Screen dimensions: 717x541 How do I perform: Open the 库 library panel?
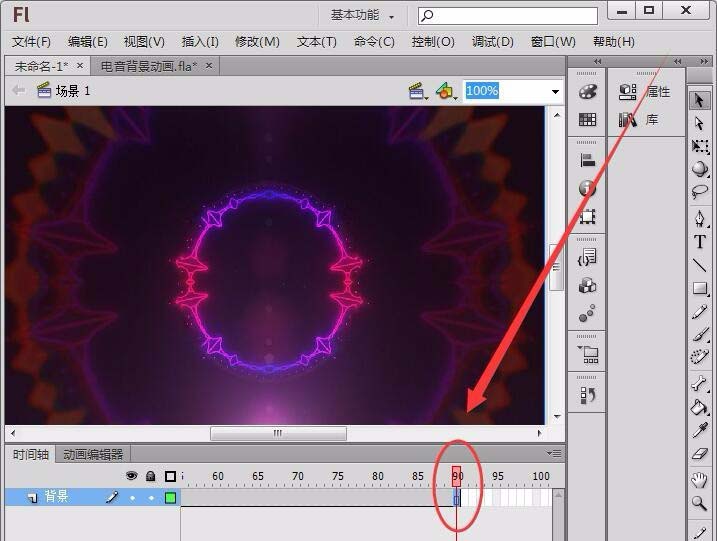pyautogui.click(x=638, y=120)
